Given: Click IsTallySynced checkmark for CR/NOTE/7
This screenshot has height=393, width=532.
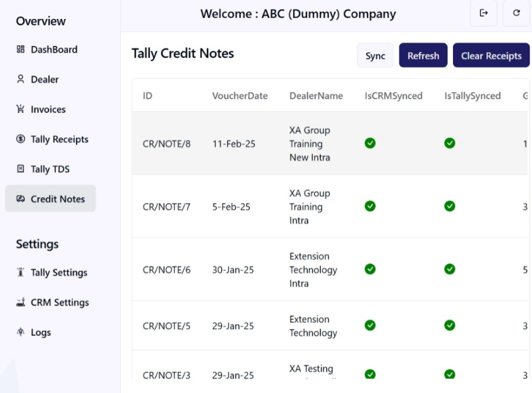Looking at the screenshot, I should (449, 206).
